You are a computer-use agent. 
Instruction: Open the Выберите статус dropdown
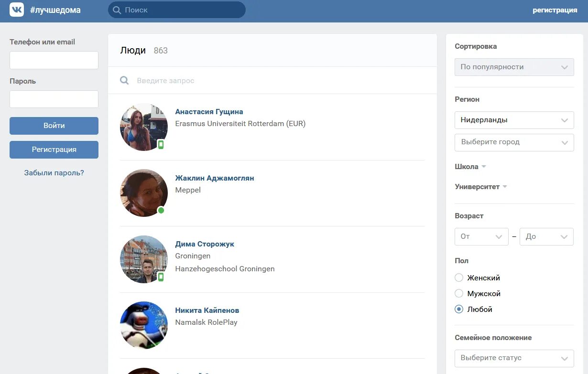(x=514, y=358)
